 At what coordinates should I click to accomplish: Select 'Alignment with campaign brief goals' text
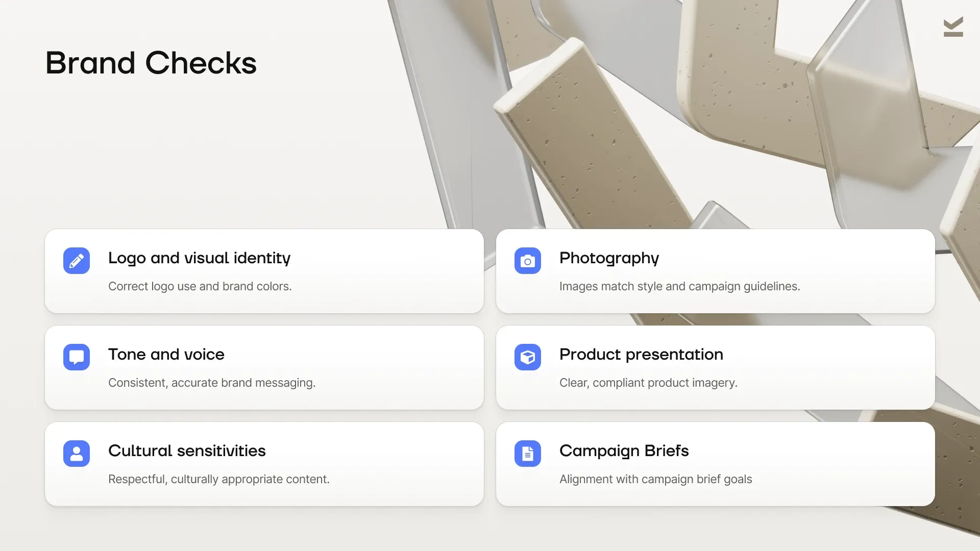(655, 479)
